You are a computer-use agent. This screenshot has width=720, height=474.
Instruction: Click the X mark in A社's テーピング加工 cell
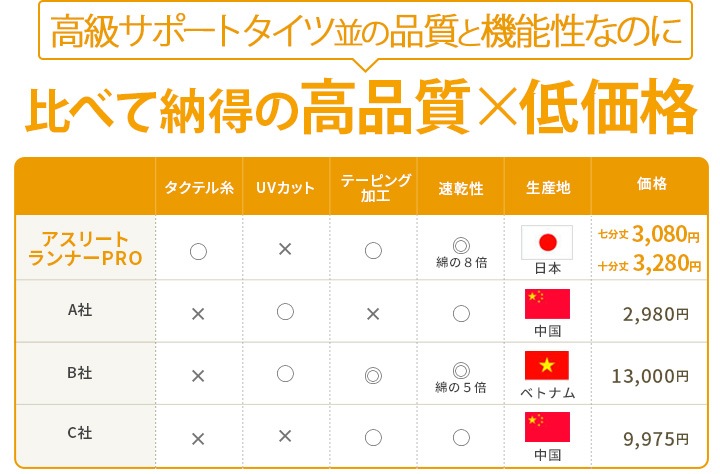coord(373,313)
